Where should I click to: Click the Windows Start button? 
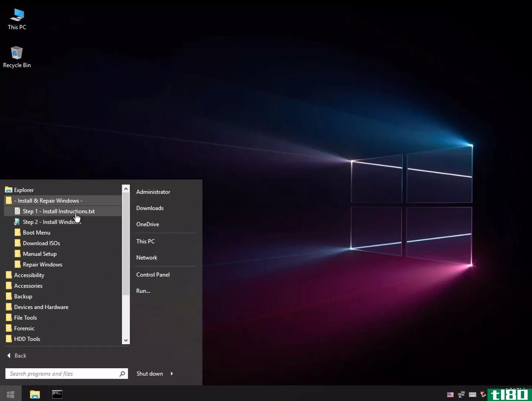(10, 394)
